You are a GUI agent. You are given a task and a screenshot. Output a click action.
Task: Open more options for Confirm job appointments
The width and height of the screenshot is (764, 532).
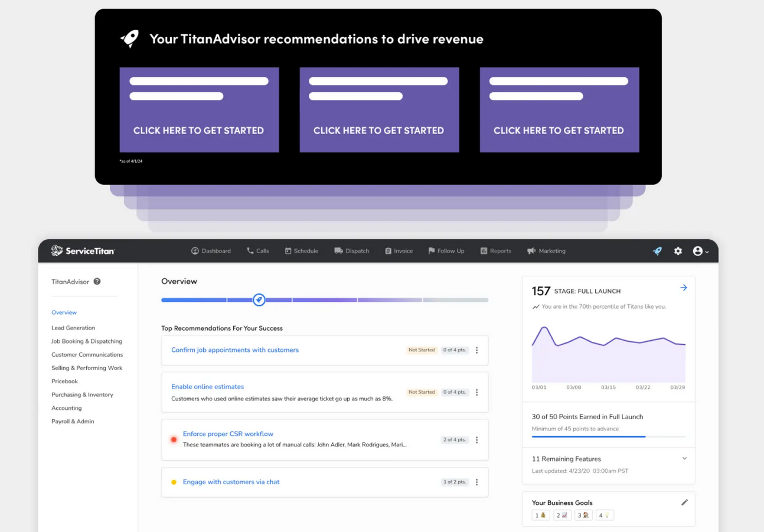click(x=477, y=350)
